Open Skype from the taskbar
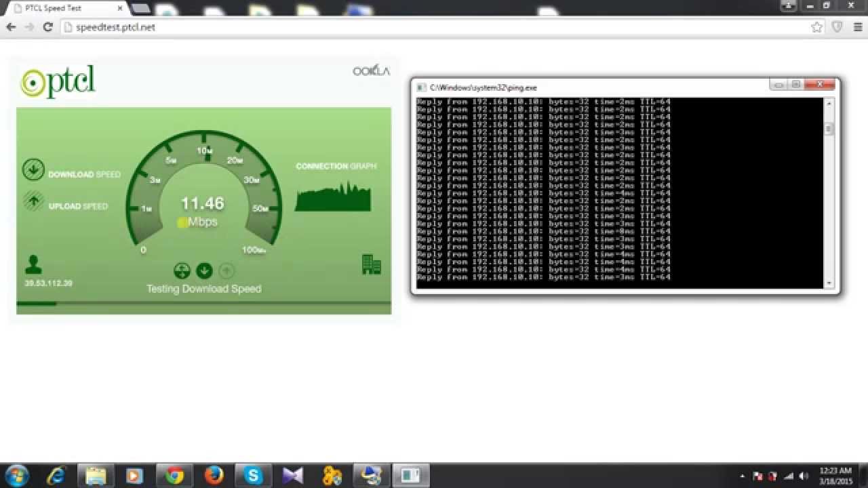The width and height of the screenshot is (868, 488). click(253, 476)
